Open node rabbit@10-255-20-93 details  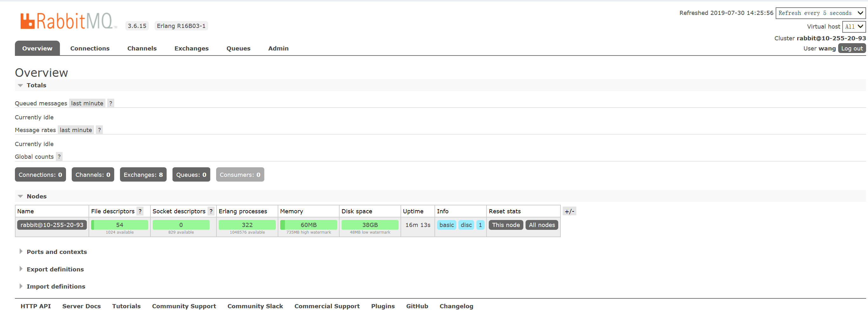click(52, 225)
